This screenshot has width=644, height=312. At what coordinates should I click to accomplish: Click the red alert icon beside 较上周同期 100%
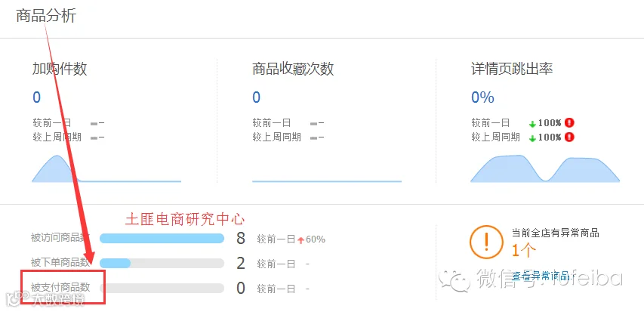tap(569, 137)
